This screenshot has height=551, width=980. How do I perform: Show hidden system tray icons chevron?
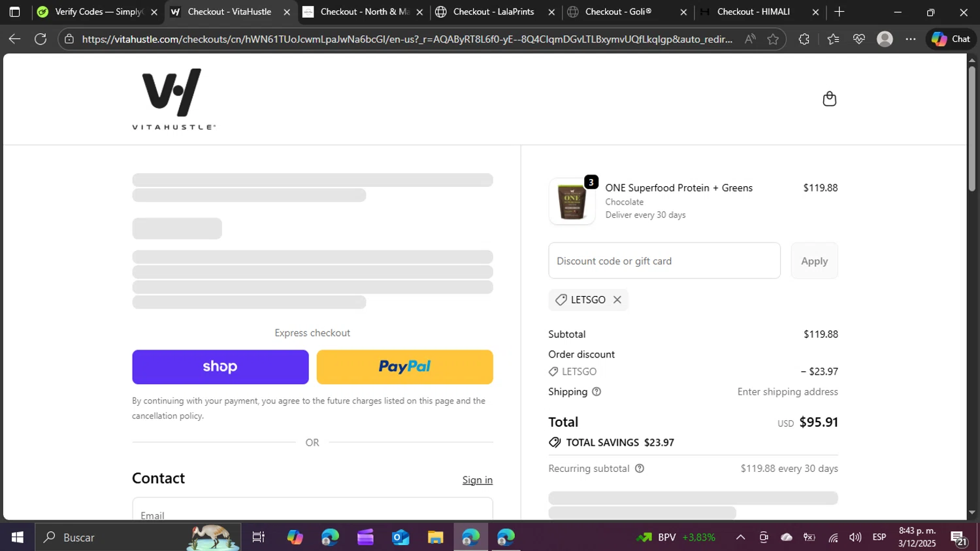pos(740,537)
